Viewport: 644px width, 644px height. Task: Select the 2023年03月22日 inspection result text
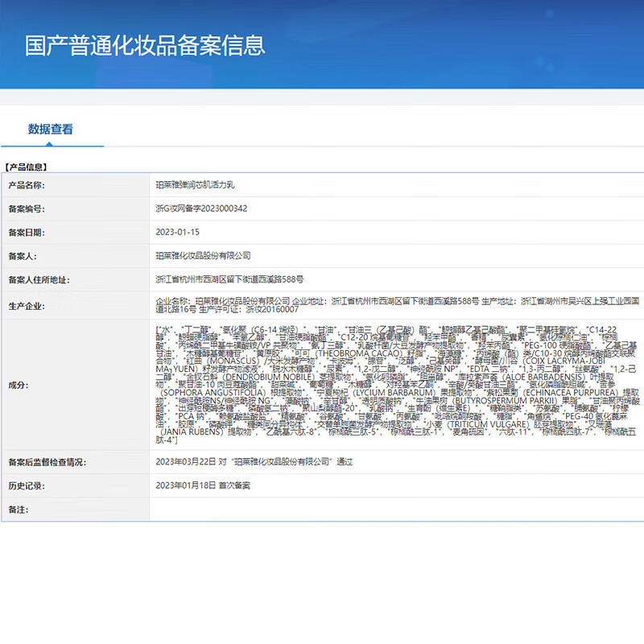coord(254,461)
